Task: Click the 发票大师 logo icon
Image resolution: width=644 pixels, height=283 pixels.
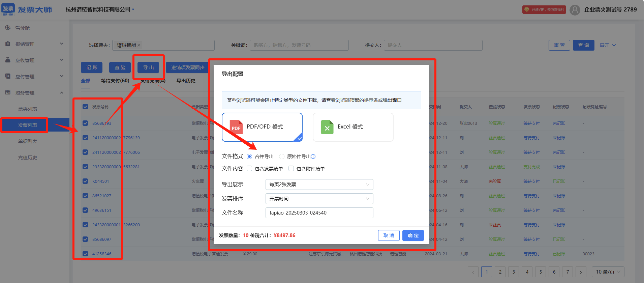Action: [x=8, y=9]
